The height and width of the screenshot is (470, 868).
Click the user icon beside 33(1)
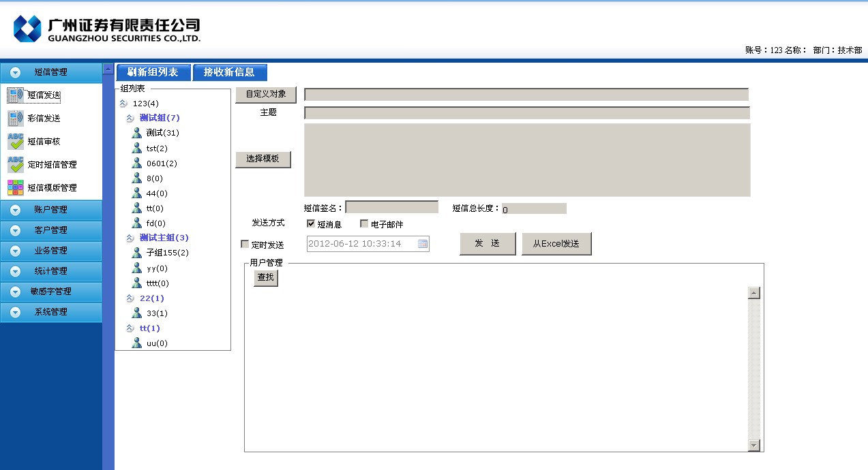(x=137, y=313)
